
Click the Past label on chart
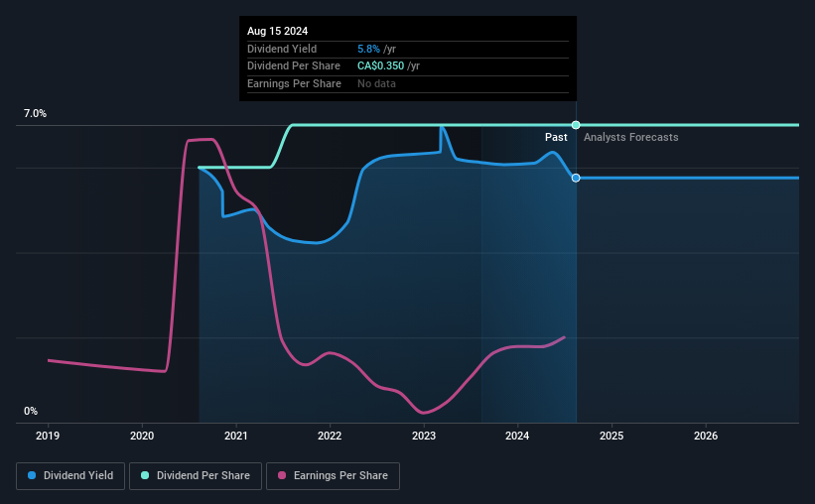tap(556, 137)
